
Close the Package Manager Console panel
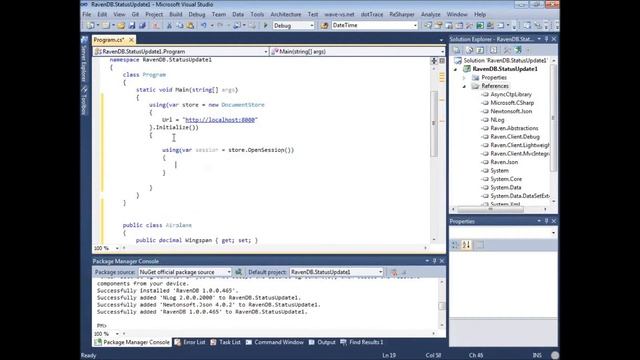442,261
